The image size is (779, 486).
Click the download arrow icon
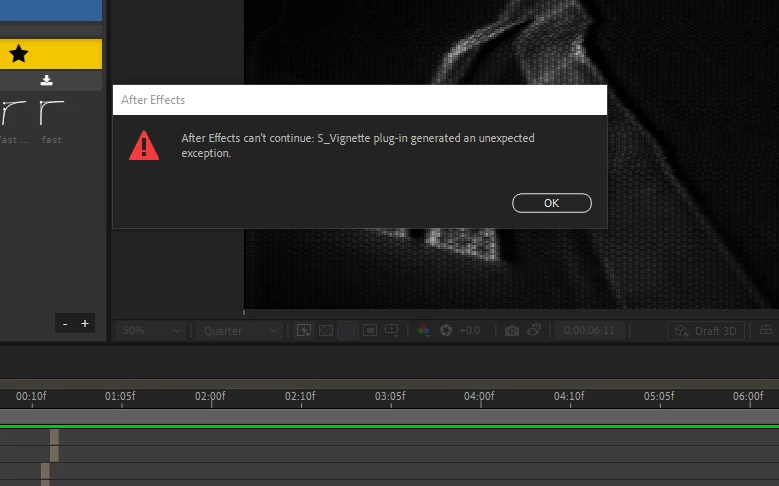tap(46, 80)
